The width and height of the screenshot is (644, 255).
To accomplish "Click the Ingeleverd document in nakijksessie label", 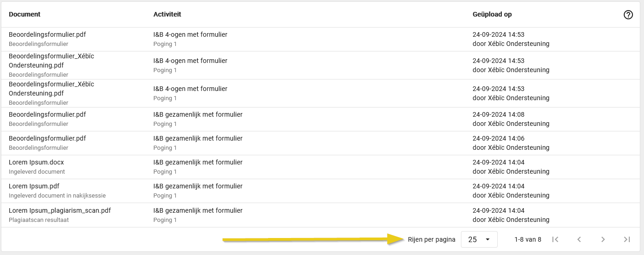I will (x=57, y=196).
